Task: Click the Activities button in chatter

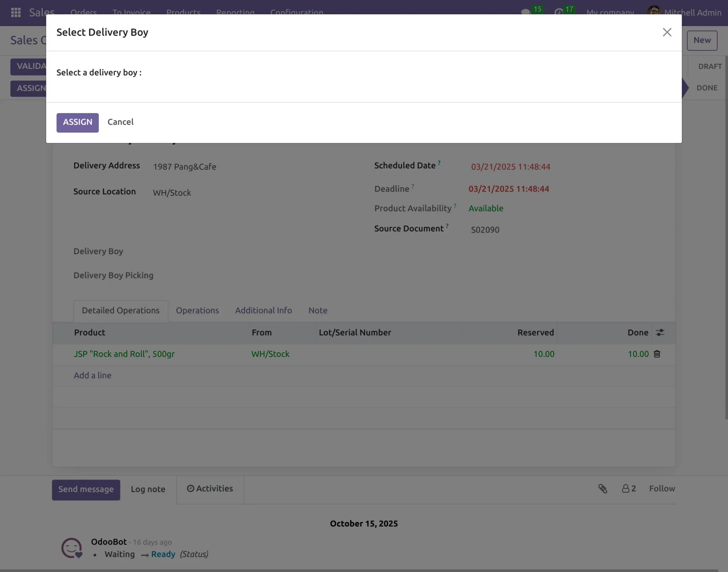Action: click(210, 489)
